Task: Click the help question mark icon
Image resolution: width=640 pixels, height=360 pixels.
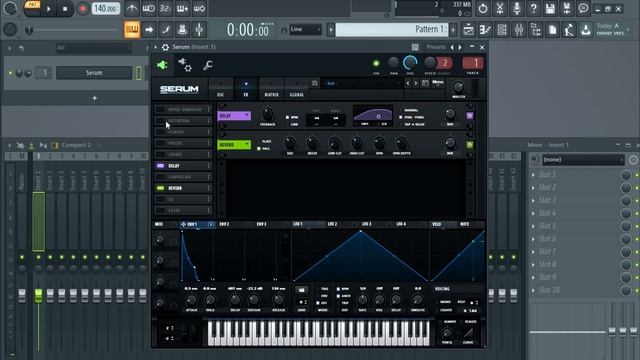Action: point(533,9)
